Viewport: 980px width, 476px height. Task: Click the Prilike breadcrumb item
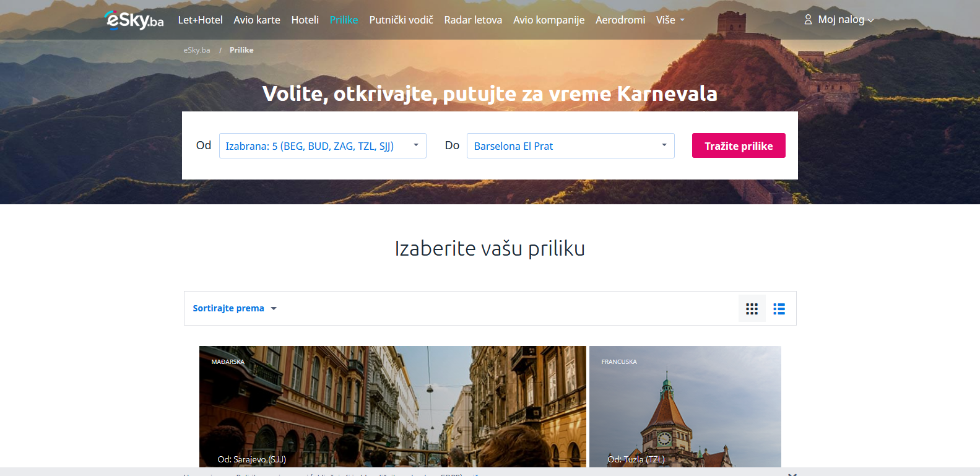coord(241,50)
